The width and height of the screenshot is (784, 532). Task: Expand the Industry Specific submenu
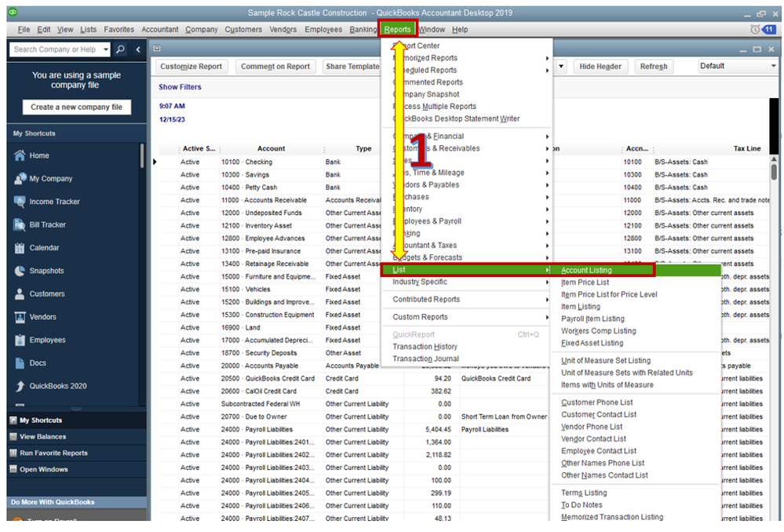tap(547, 282)
